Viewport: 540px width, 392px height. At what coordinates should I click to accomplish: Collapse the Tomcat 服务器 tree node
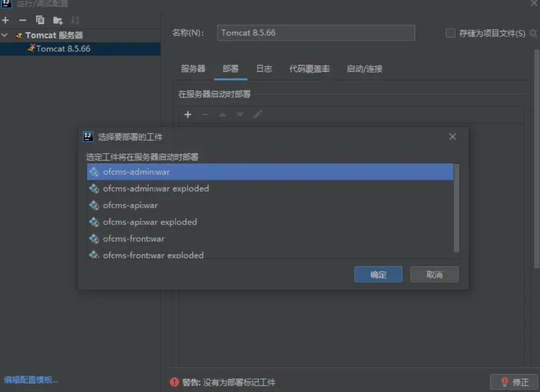(5, 35)
